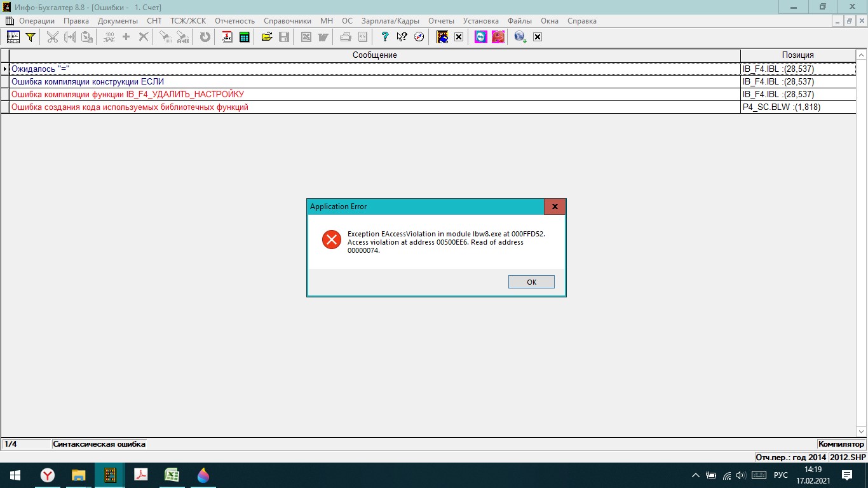Click the TeamViewer toolbar icon
The width and height of the screenshot is (868, 488).
click(481, 37)
